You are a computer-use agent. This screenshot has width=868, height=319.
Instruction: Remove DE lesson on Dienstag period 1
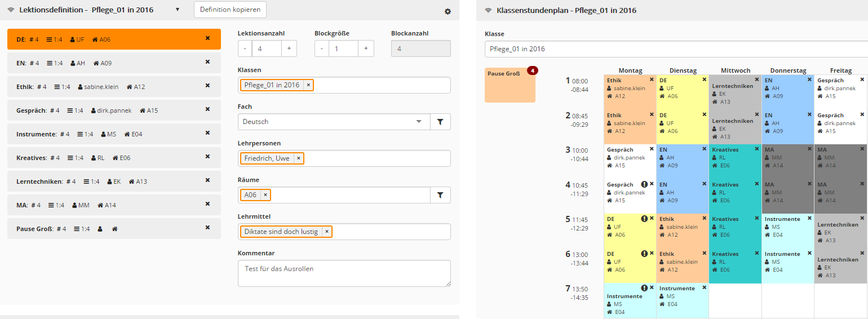(705, 80)
